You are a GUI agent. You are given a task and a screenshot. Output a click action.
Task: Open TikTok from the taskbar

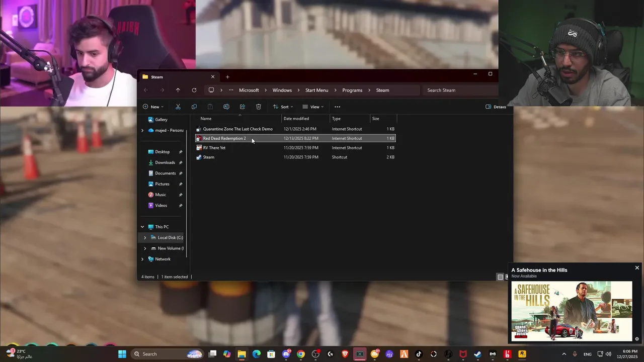click(419, 354)
